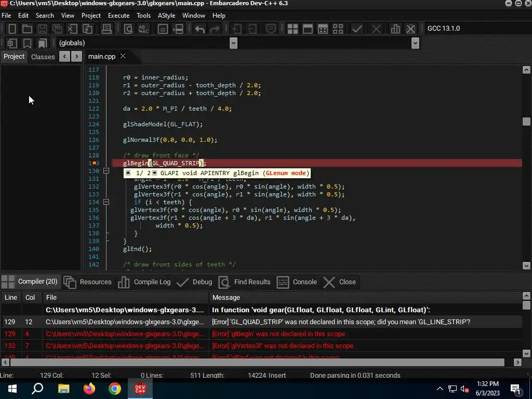
Task: Open the Debug bottom panel tab
Action: click(194, 282)
